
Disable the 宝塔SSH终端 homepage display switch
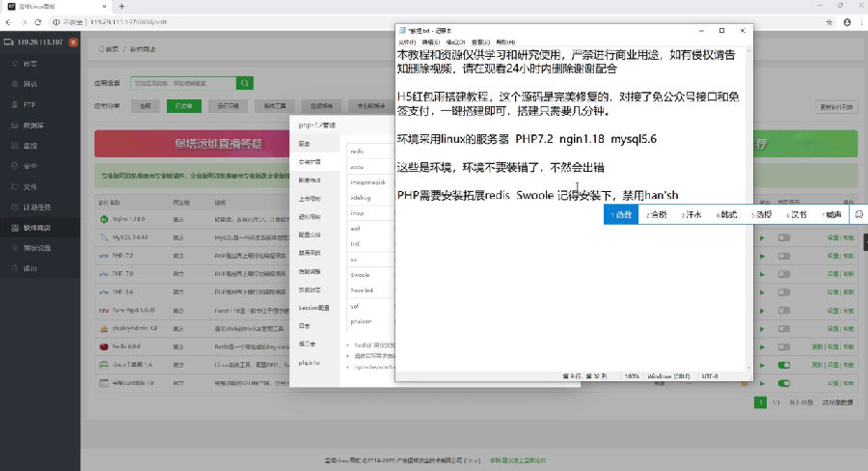point(784,383)
